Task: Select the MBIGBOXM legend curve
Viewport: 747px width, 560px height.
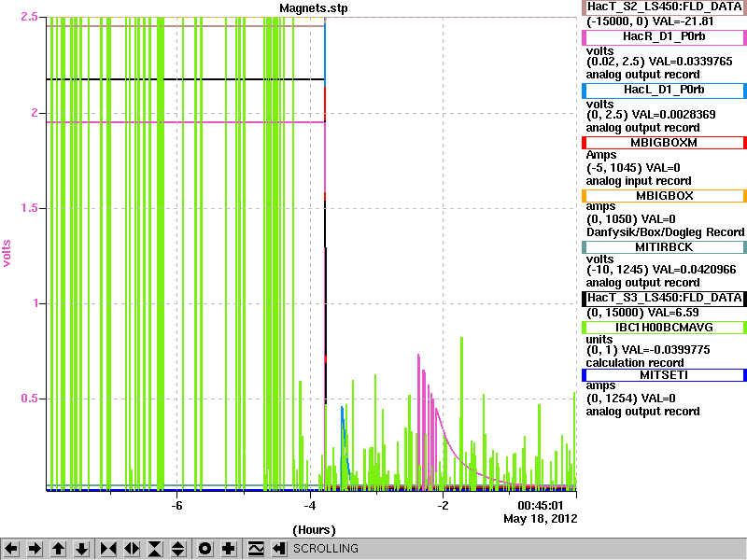Action: point(664,143)
